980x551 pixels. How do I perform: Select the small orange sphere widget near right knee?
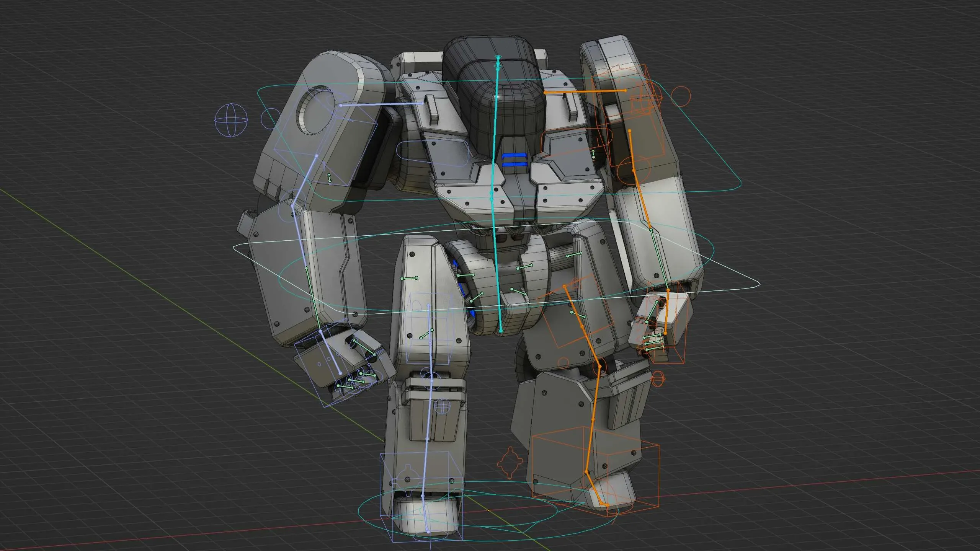pyautogui.click(x=658, y=379)
